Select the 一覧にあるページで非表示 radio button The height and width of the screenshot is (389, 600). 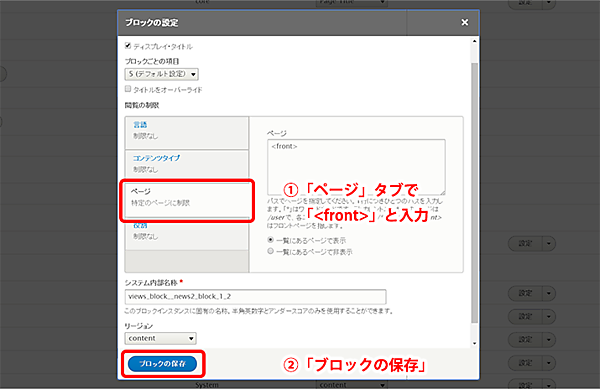[x=271, y=251]
